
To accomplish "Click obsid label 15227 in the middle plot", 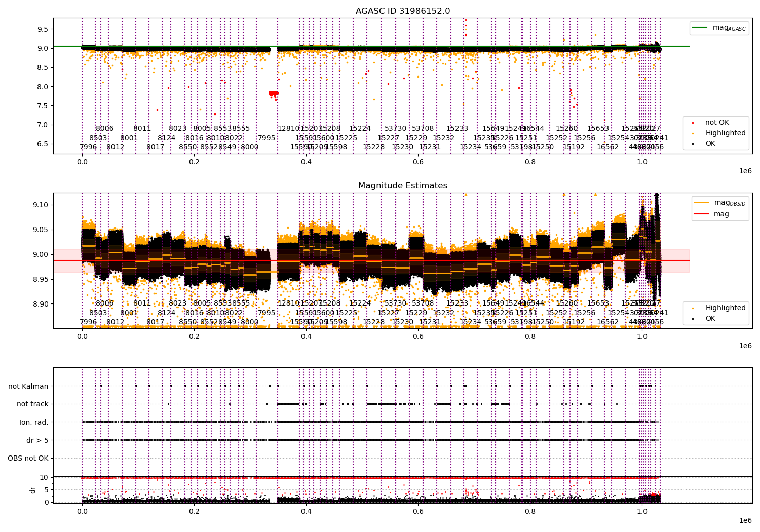I will pos(389,313).
